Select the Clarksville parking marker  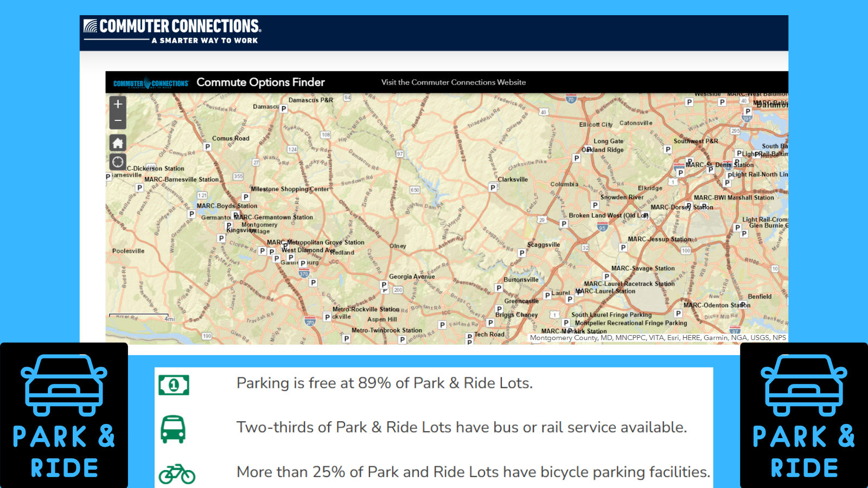[x=493, y=188]
